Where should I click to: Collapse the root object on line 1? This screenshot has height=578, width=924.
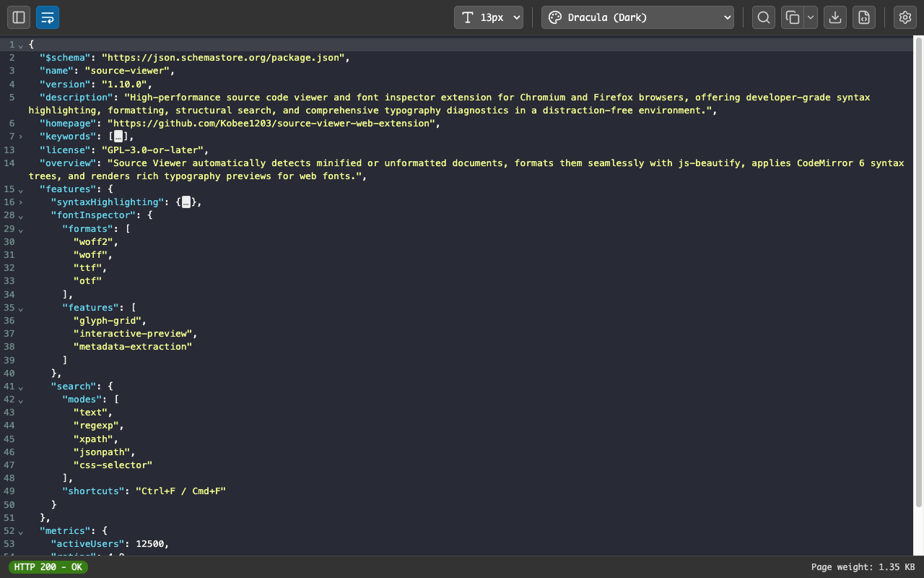tap(21, 45)
